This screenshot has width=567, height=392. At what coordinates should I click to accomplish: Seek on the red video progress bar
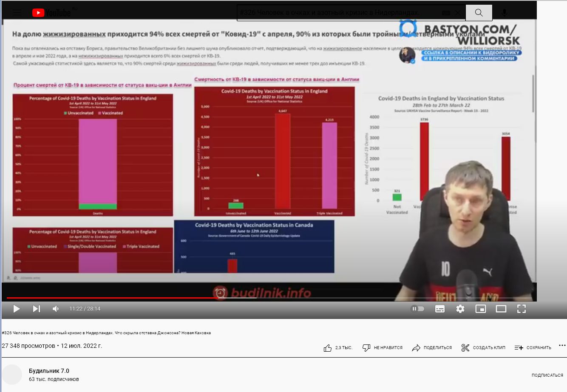coord(128,298)
